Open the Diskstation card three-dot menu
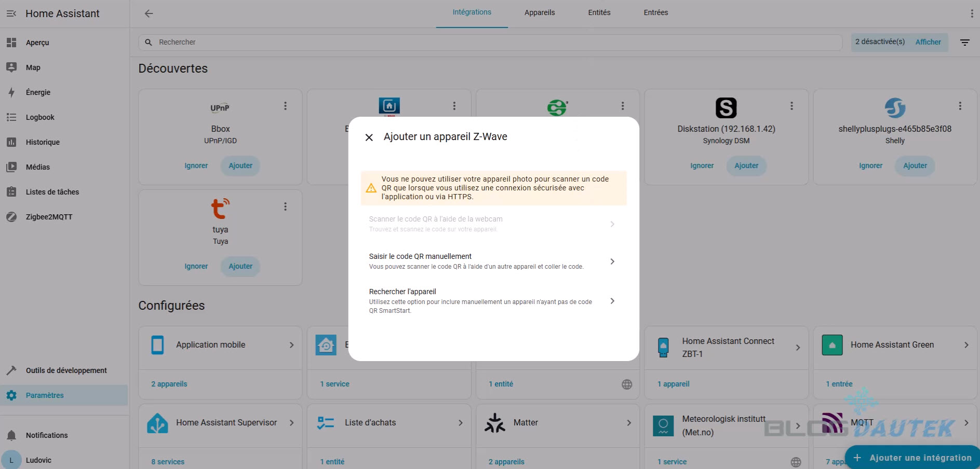This screenshot has width=980, height=469. pyautogui.click(x=791, y=106)
